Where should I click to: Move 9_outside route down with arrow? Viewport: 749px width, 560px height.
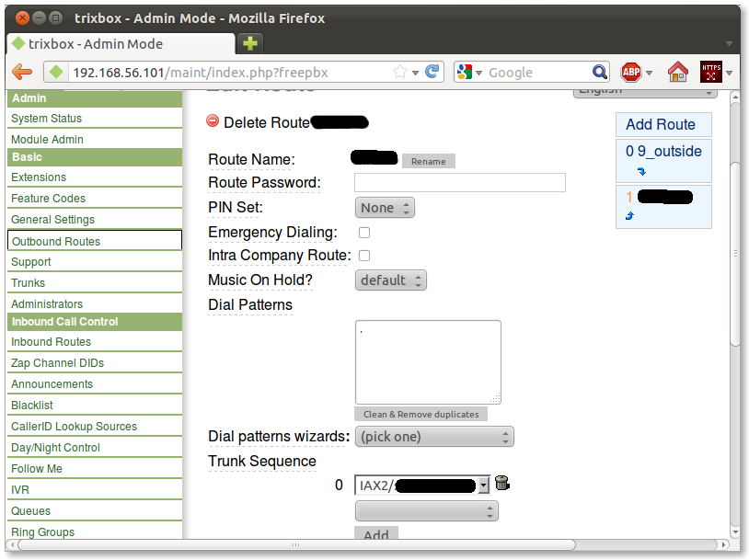point(641,171)
